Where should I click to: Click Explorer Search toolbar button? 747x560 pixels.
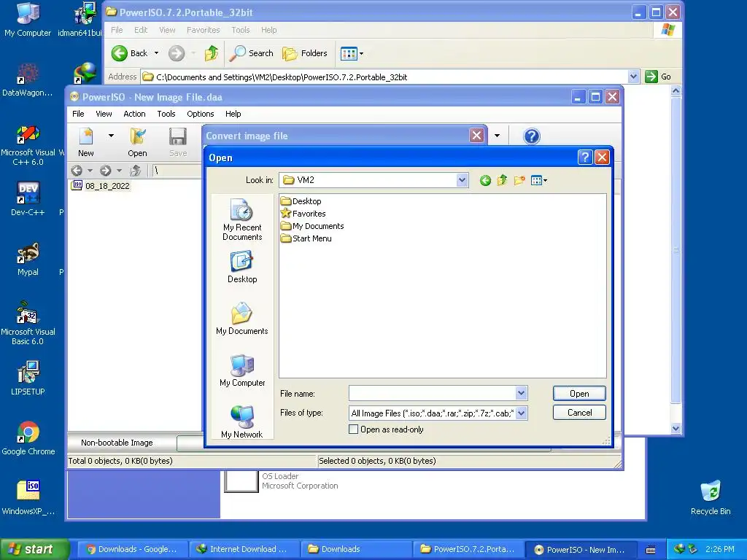tap(252, 53)
